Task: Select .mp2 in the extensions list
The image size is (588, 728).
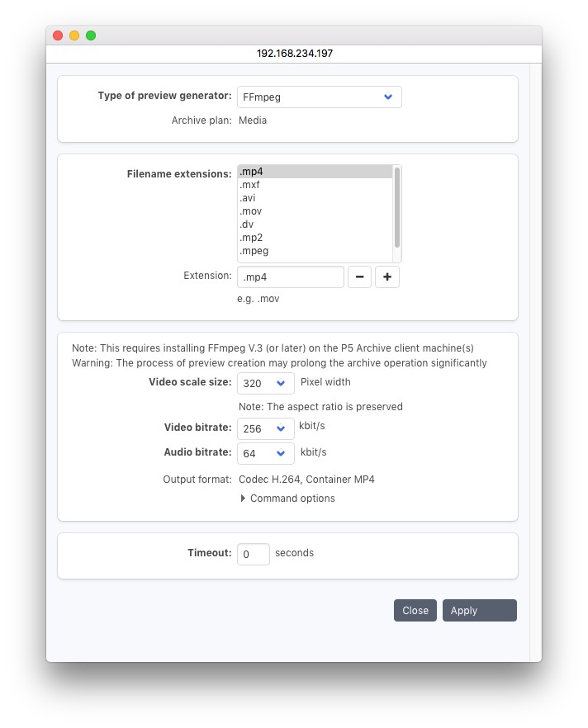Action: (x=314, y=238)
